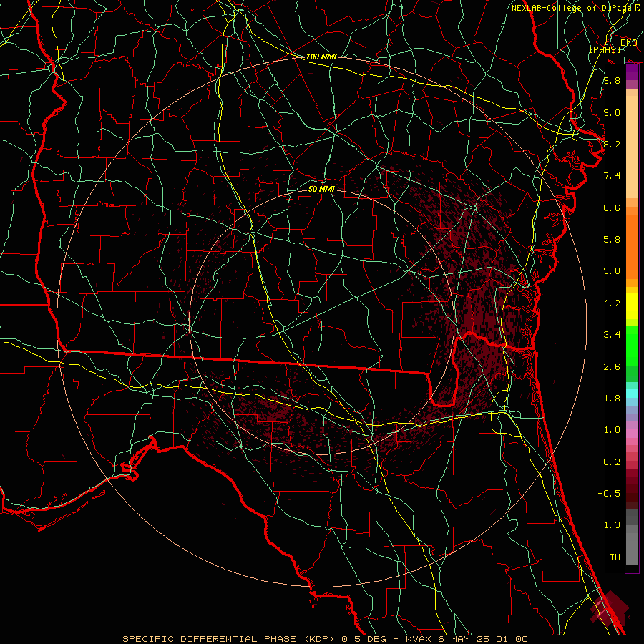
Task: Click the 9.8 value on the color scale
Action: [612, 80]
